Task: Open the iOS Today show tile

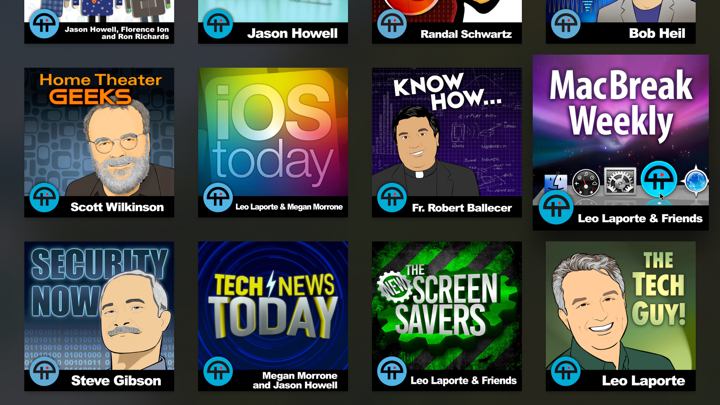Action: click(273, 142)
